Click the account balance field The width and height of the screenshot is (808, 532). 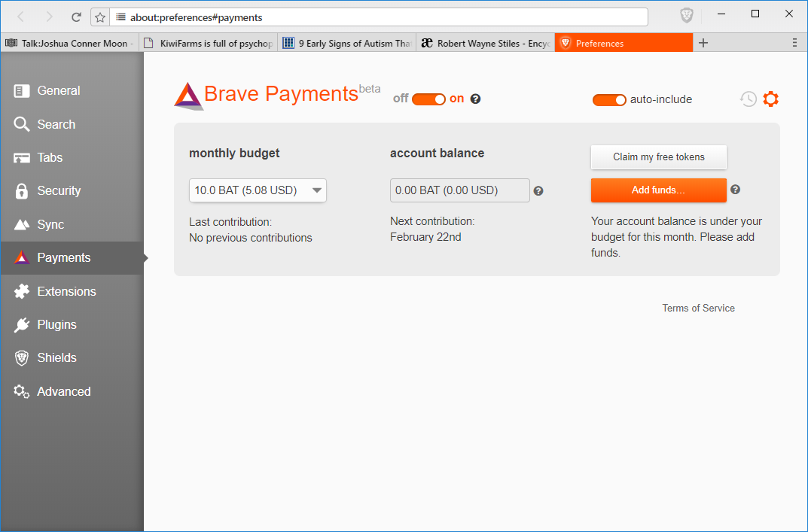[459, 190]
